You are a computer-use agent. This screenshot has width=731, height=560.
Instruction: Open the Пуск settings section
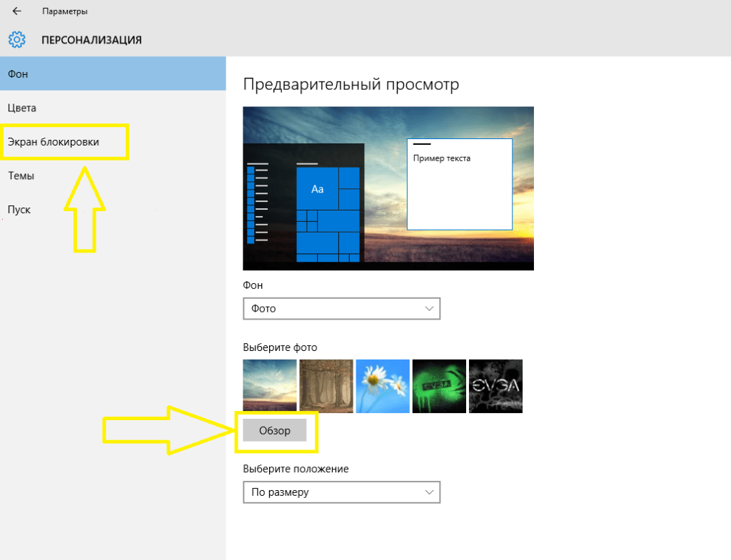pyautogui.click(x=113, y=210)
